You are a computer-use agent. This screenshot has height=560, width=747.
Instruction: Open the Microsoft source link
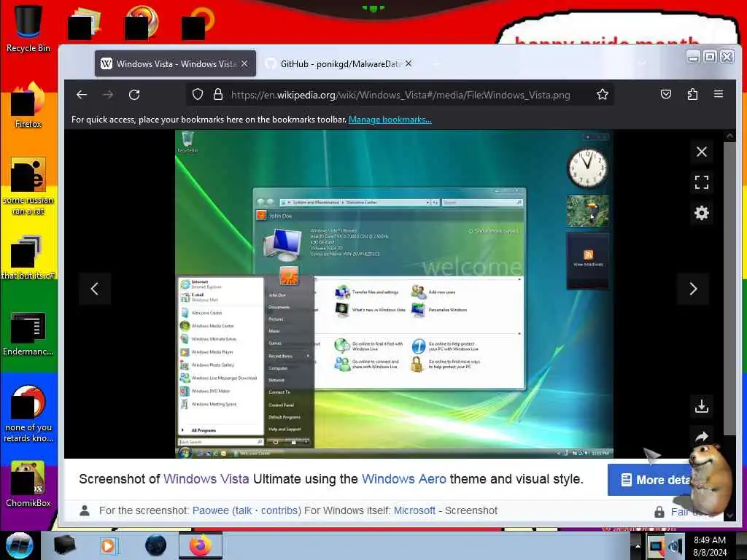click(414, 510)
